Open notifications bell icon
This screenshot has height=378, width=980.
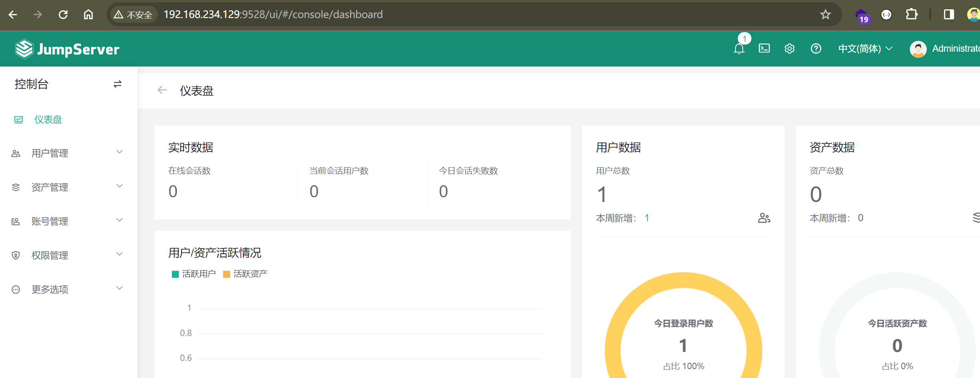coord(739,49)
